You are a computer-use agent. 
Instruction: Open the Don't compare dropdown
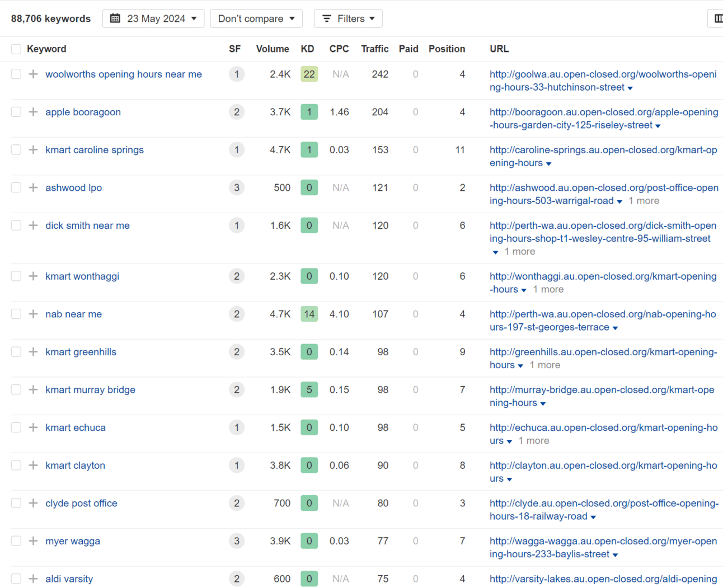click(256, 18)
